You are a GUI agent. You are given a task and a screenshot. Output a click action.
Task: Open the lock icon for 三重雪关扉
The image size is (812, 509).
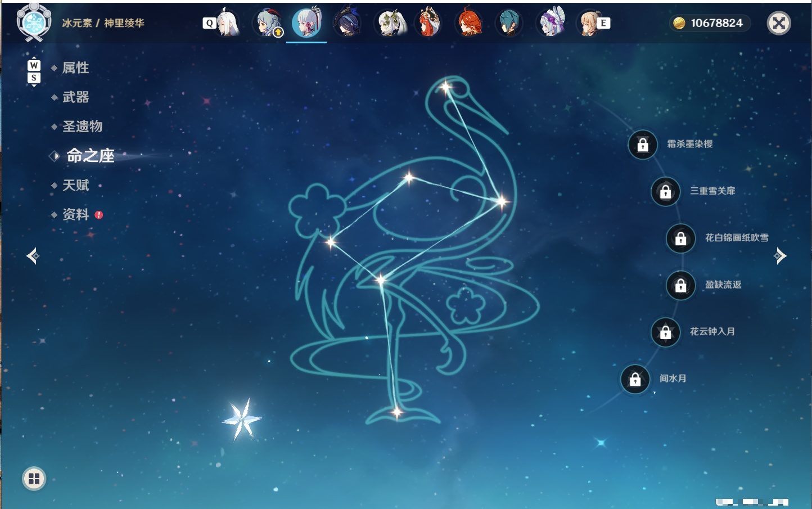coord(665,191)
